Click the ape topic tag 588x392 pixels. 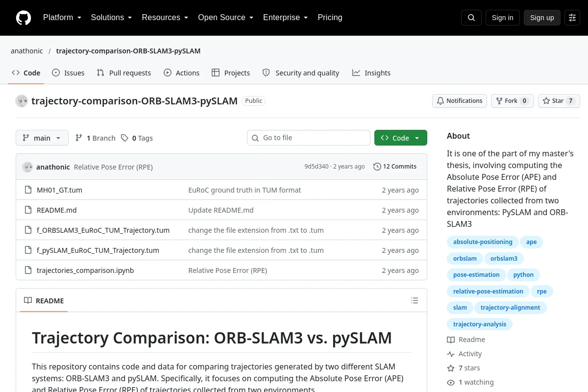pyautogui.click(x=532, y=242)
